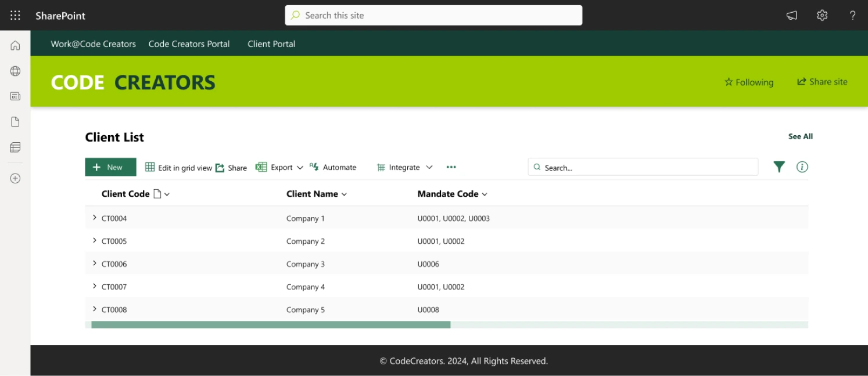Select the Home icon in the left sidebar
Viewport: 868px width, 376px height.
[15, 45]
